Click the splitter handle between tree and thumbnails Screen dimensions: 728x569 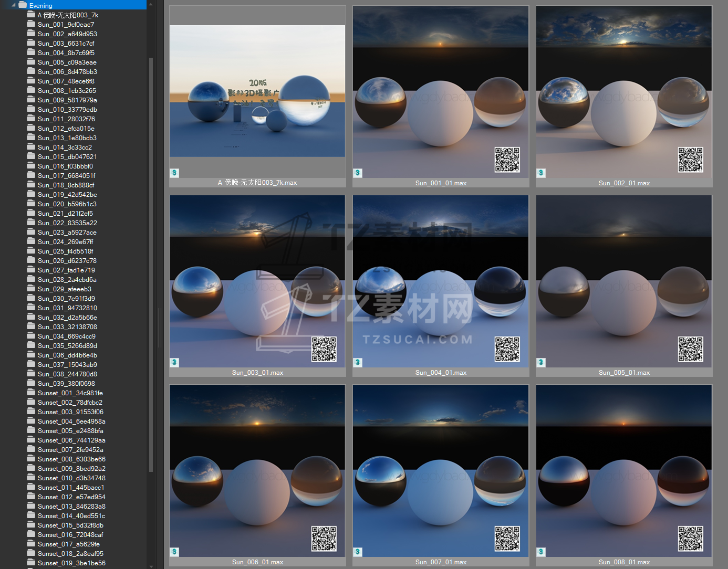[x=160, y=328]
